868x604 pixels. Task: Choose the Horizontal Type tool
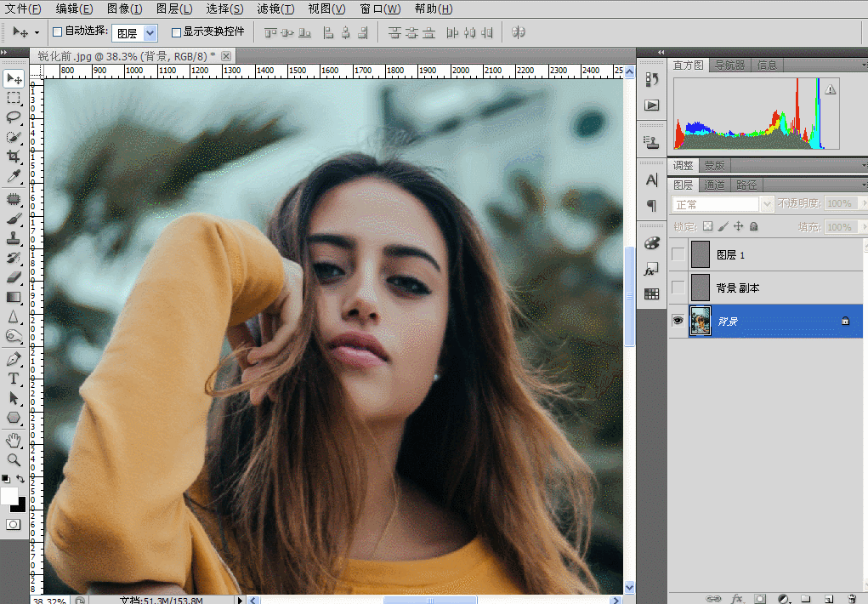pos(14,379)
